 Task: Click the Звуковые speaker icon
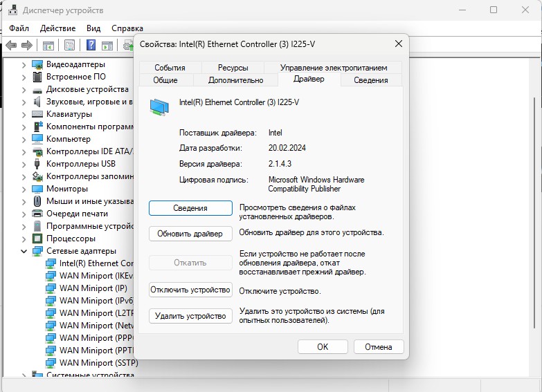tap(37, 102)
